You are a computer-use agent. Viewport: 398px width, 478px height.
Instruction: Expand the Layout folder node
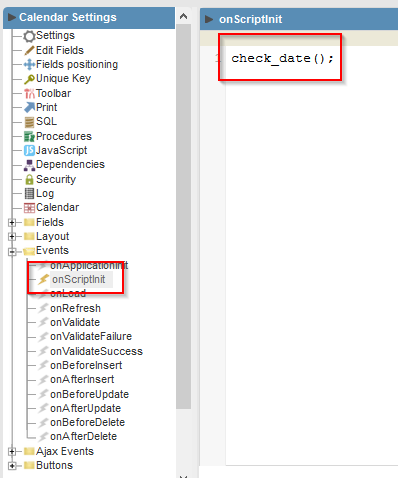coord(12,237)
